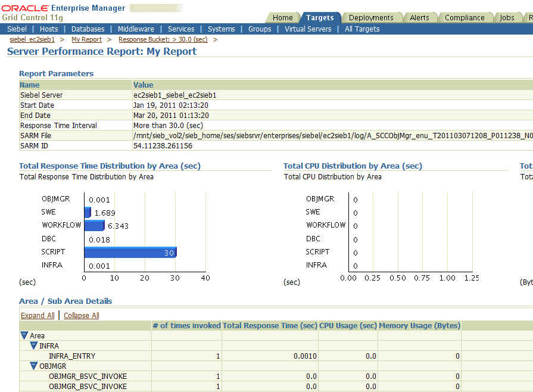533x392 pixels.
Task: Open the Siebel subtab
Action: (x=17, y=29)
